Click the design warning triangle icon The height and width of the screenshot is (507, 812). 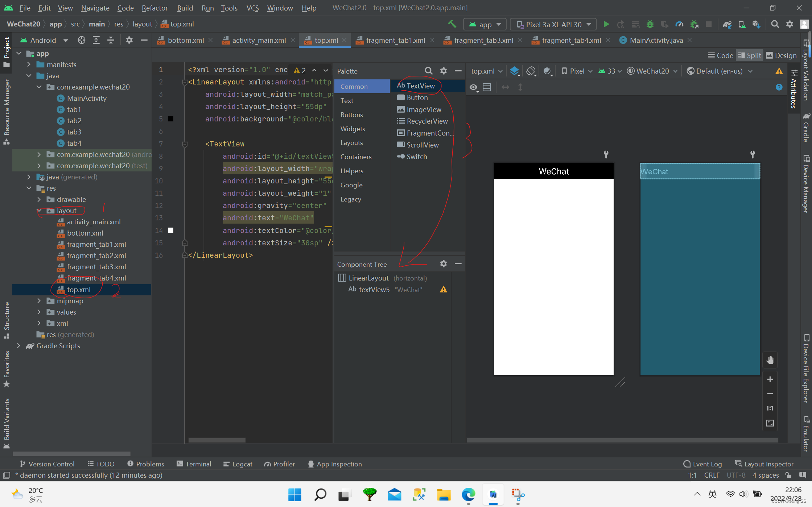779,71
